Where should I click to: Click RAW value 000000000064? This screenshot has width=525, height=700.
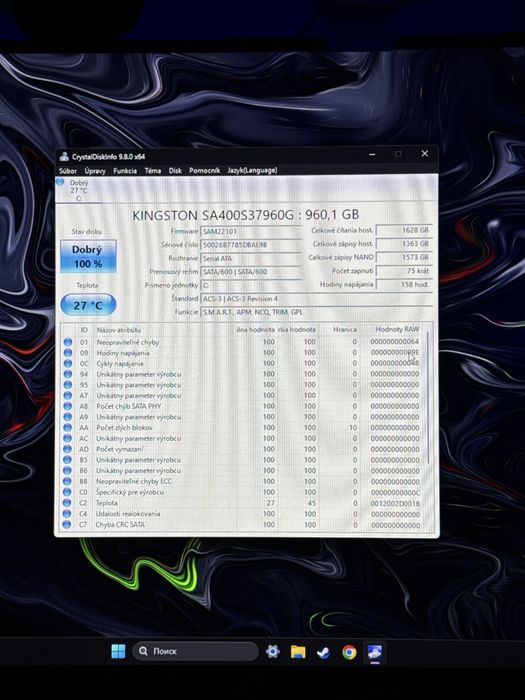click(395, 342)
